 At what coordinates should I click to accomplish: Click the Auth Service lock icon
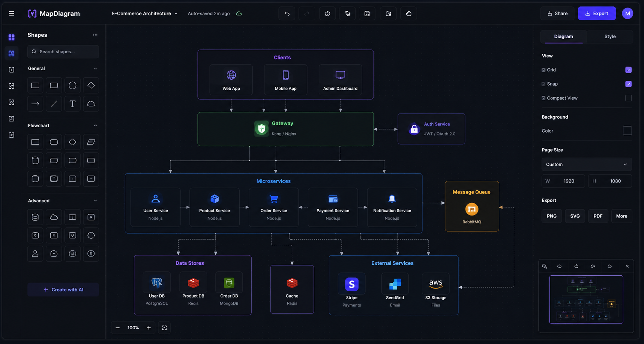click(x=414, y=129)
